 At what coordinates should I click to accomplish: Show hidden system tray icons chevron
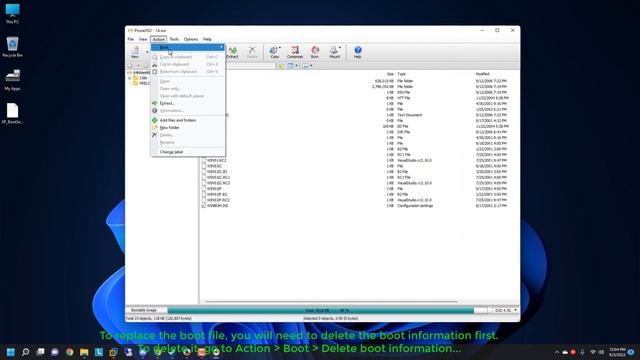click(x=557, y=352)
